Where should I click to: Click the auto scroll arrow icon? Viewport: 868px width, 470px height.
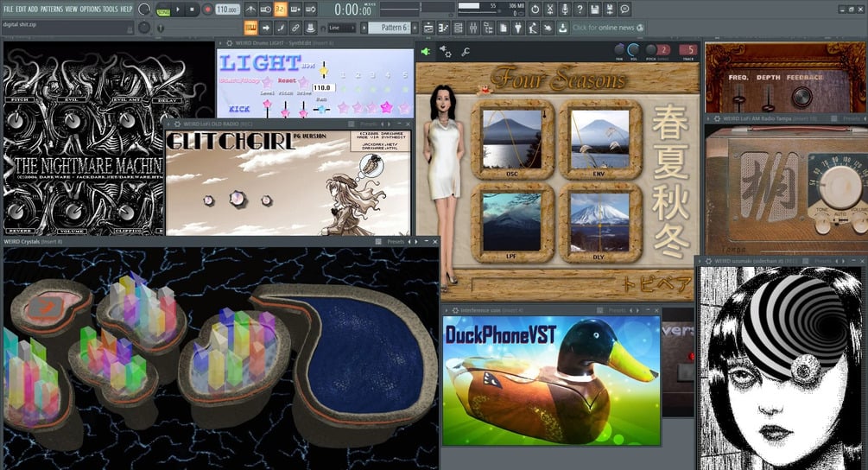(x=266, y=28)
